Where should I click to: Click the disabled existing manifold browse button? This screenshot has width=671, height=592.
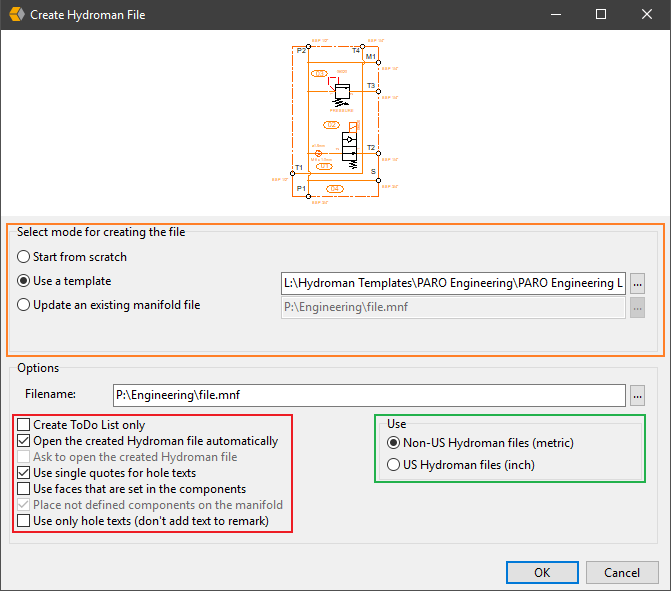(637, 308)
